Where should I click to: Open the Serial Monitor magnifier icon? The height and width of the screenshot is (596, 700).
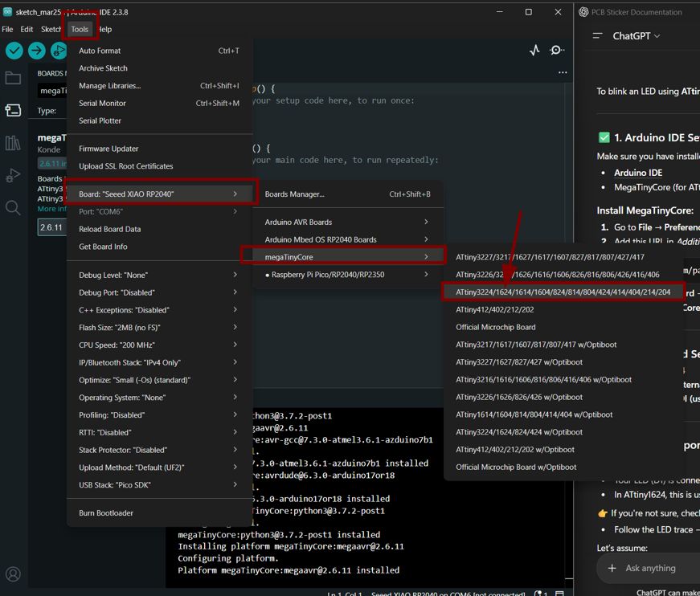click(556, 51)
